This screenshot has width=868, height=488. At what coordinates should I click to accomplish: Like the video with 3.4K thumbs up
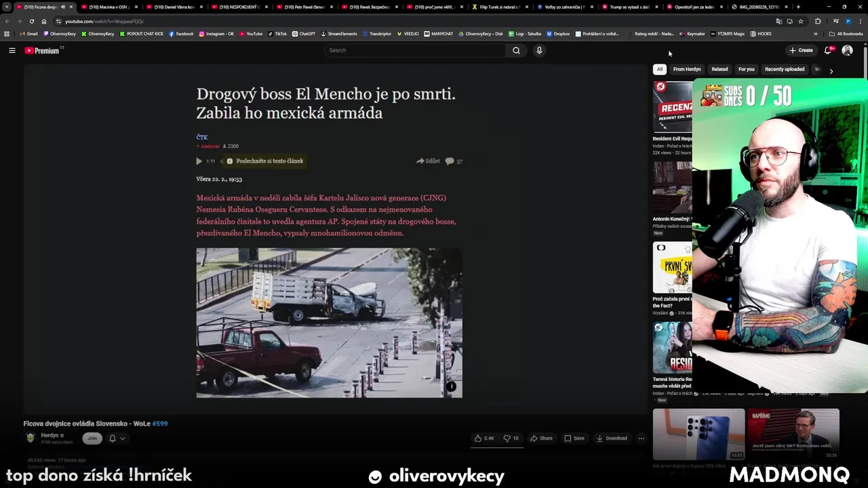[485, 439]
